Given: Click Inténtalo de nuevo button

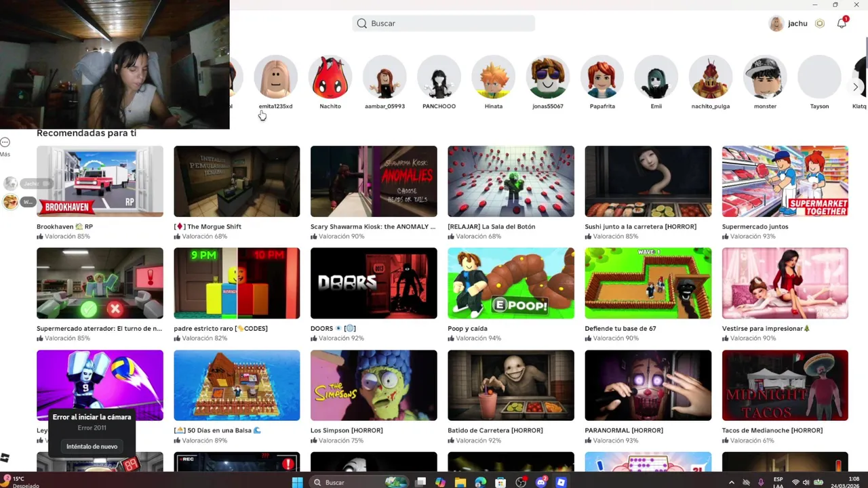Looking at the screenshot, I should pos(92,447).
